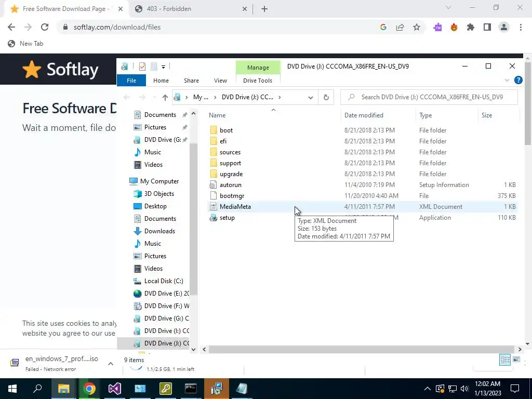Click the orange flame extension icon

coord(454,27)
